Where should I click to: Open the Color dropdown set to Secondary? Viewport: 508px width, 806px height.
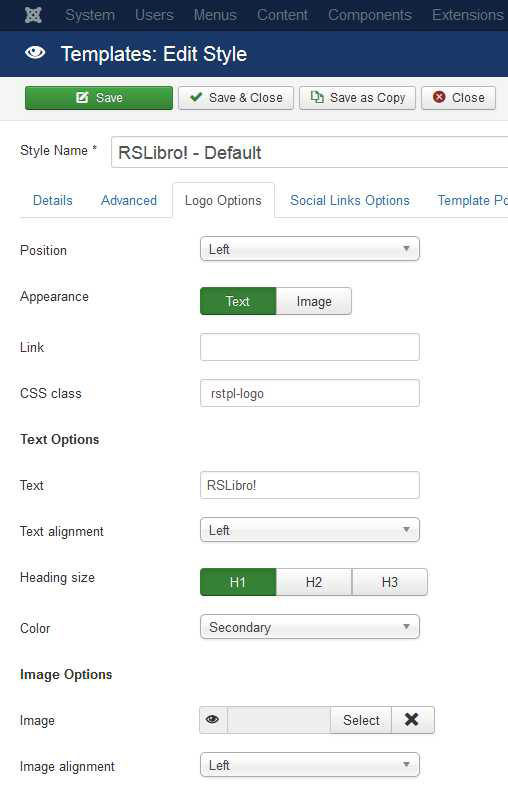click(x=310, y=627)
